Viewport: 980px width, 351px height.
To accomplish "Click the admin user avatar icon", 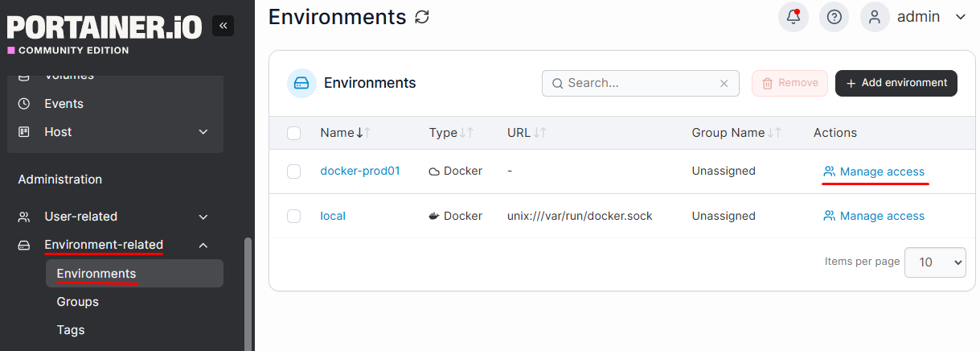I will (875, 17).
